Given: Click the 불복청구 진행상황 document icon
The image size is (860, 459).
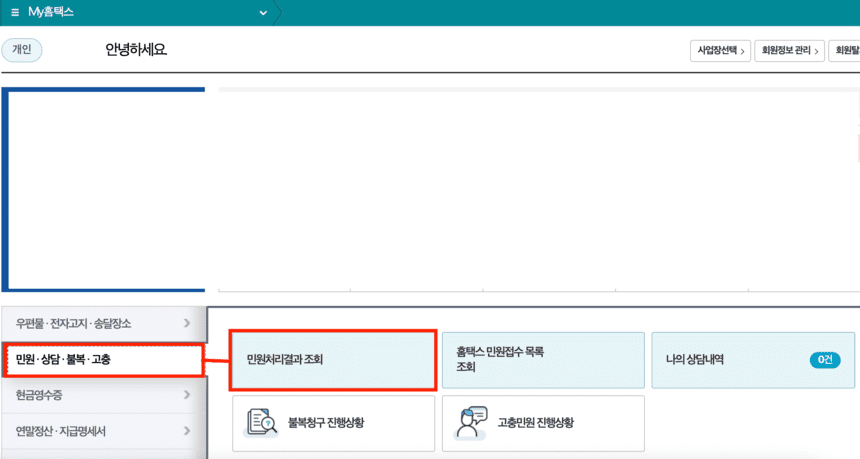Looking at the screenshot, I should [262, 423].
